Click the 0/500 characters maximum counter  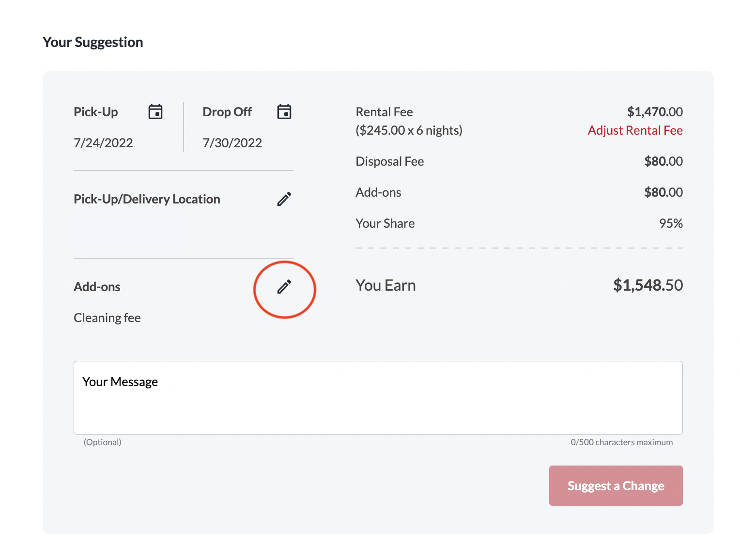tap(621, 442)
